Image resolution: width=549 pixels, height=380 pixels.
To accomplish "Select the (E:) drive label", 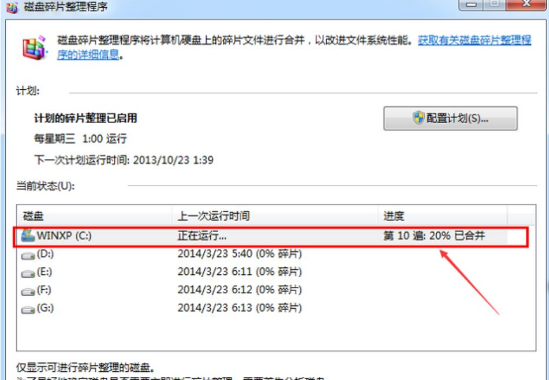I will click(x=44, y=272).
